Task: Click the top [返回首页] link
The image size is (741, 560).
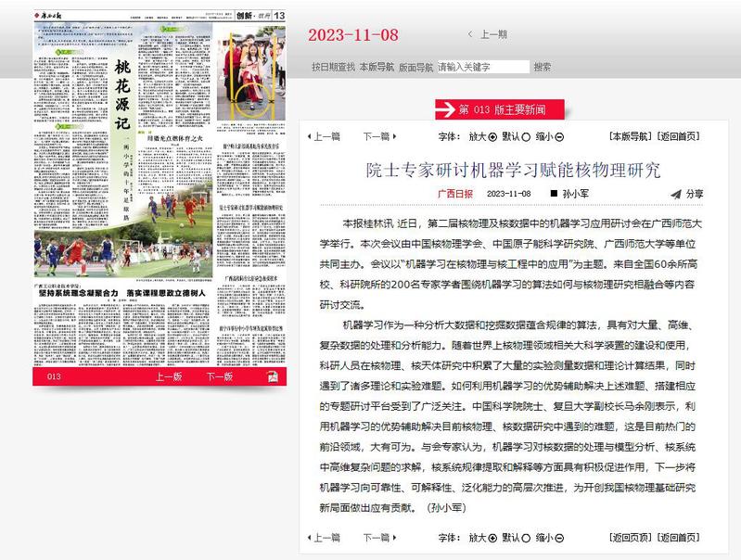Action: coord(679,136)
